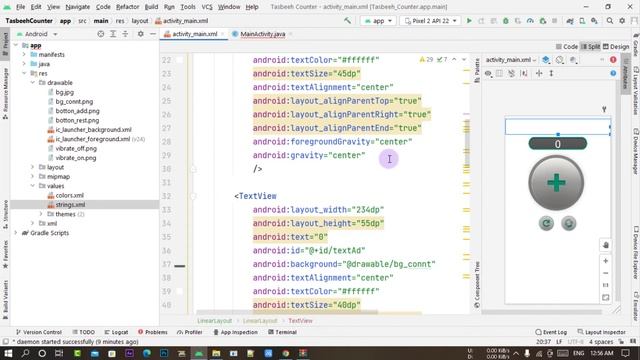
Task: Expand Gradle Scripts node
Action: tap(16, 233)
